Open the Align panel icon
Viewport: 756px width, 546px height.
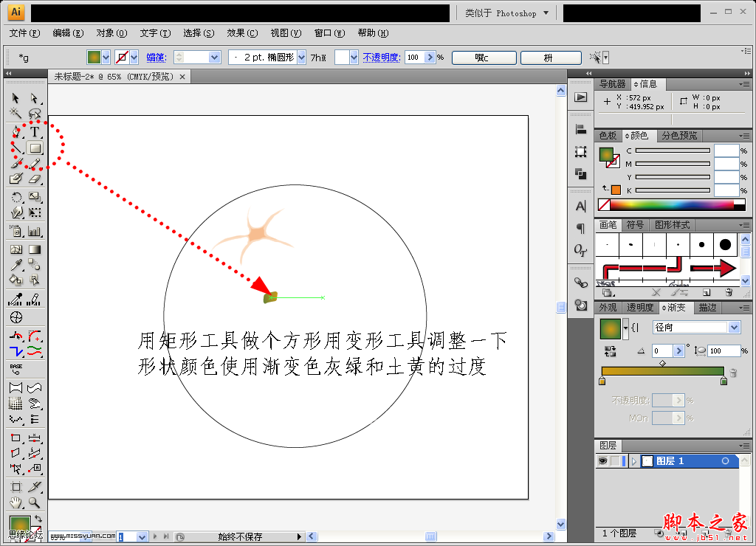[580, 129]
